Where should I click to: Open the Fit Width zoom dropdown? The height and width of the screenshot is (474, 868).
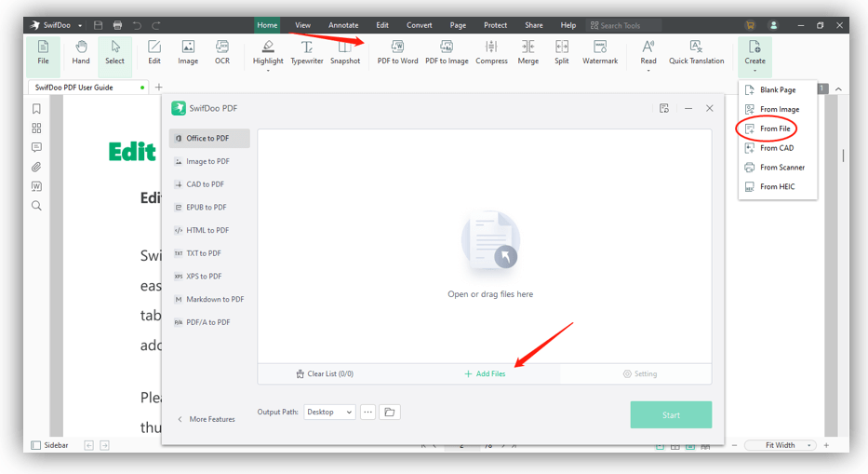coord(781,445)
